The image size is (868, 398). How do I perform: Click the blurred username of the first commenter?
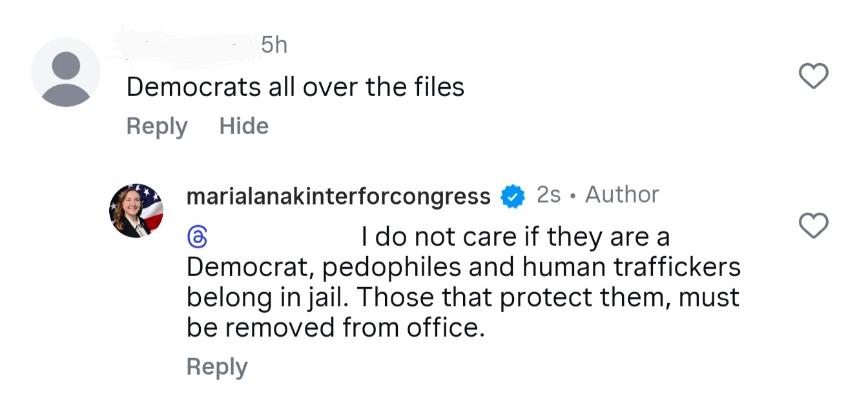[x=187, y=45]
